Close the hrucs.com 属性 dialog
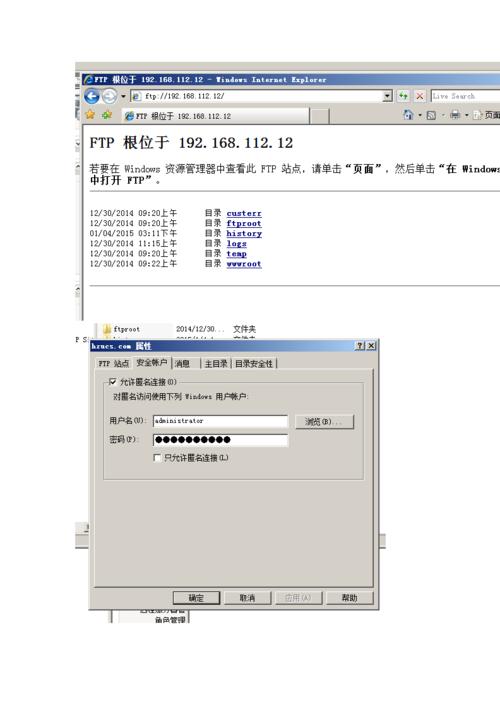This screenshot has width=500, height=707. pyautogui.click(x=371, y=345)
